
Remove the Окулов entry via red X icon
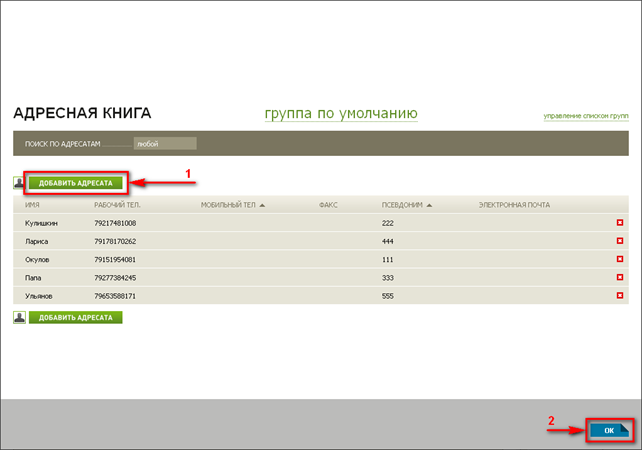(x=620, y=259)
